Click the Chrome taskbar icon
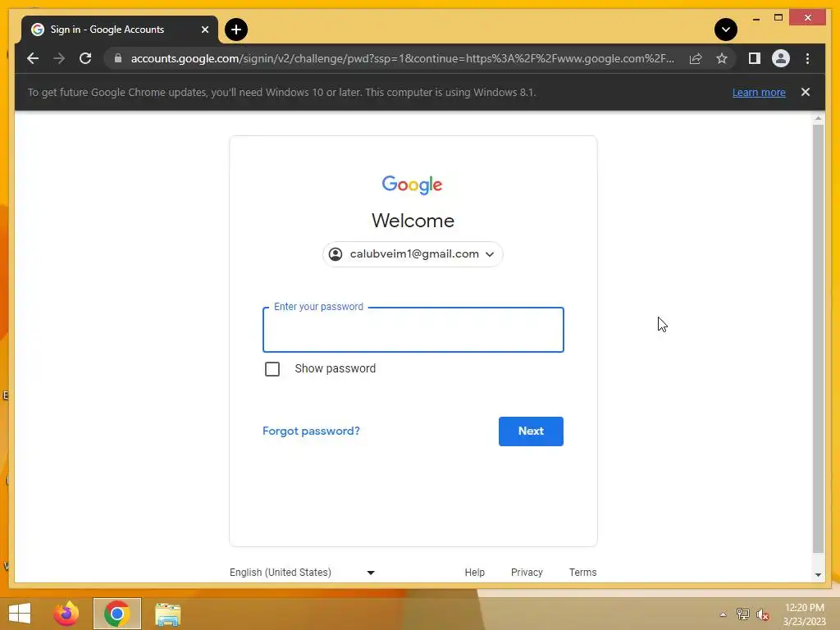This screenshot has width=840, height=630. [x=116, y=614]
